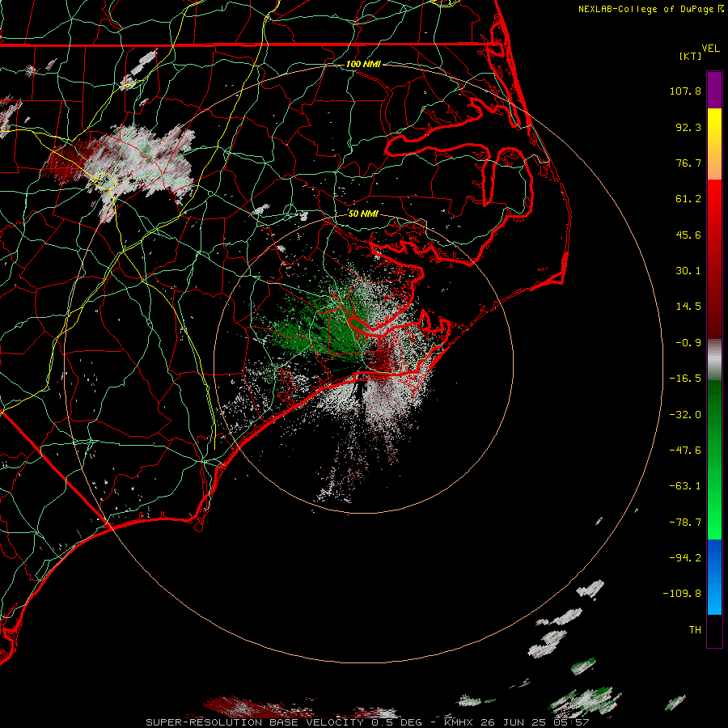Click the SUPER-RESOLUTION BASE VELOCITY caption text

256,722
